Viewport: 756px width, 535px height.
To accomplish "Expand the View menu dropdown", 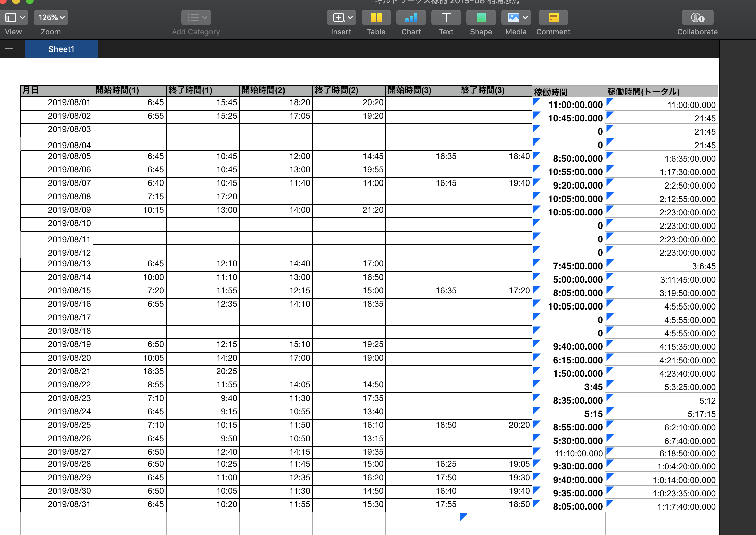I will [x=14, y=17].
